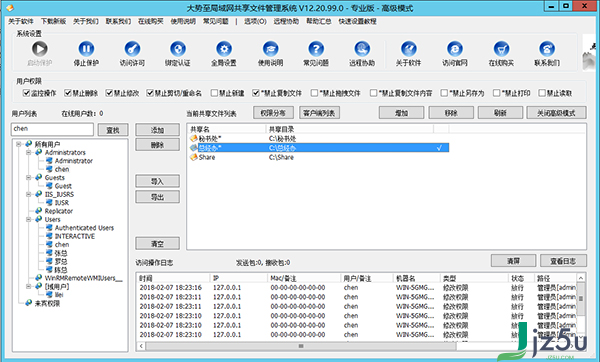Click the log's scroll-up arrow

(581, 278)
